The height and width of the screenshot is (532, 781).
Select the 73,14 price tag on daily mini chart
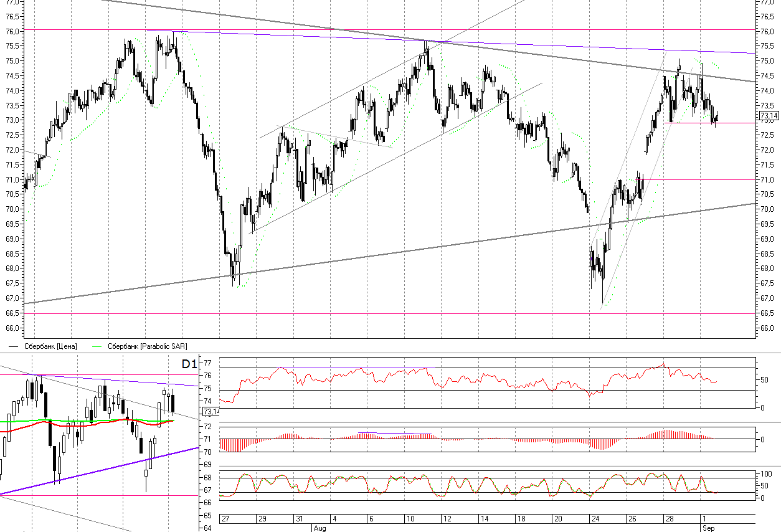click(211, 411)
